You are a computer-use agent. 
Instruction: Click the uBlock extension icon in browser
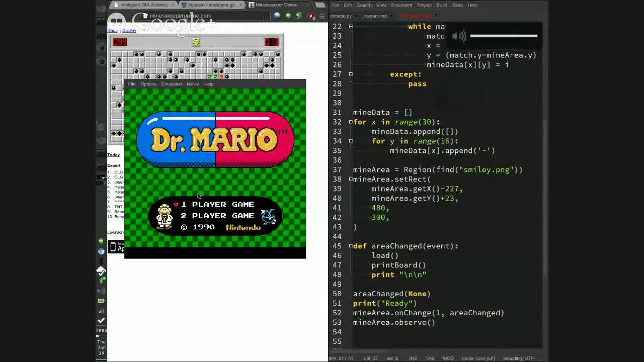311,16
